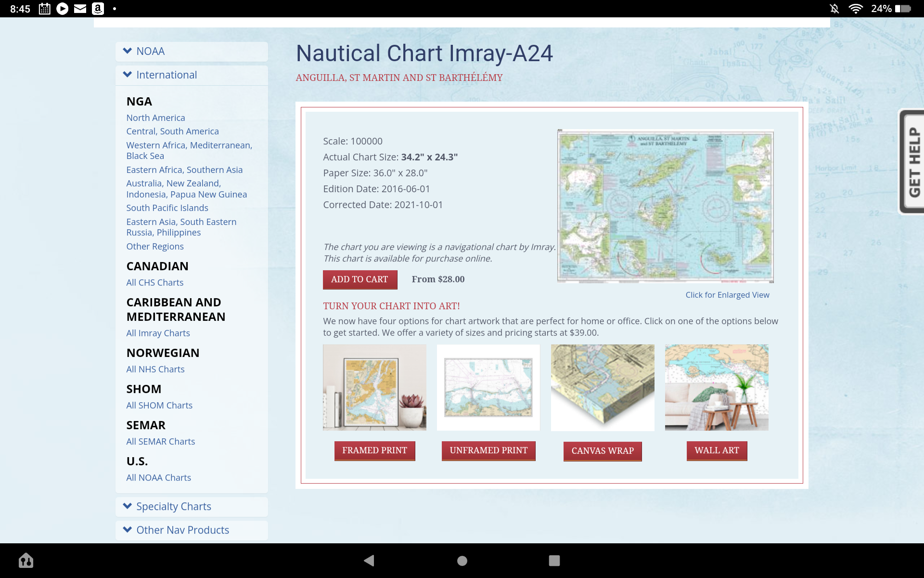The height and width of the screenshot is (578, 924).
Task: Click the 'CARIBBEAN AND MEDITERRANEAN' heading
Action: click(176, 309)
